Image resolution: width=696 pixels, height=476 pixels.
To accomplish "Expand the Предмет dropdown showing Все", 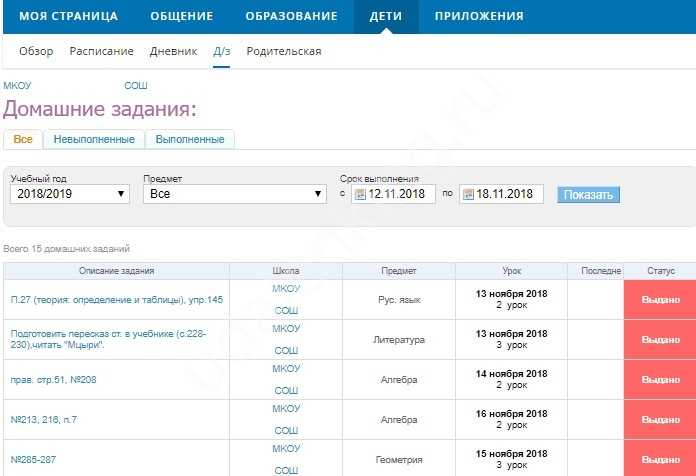I will 235,194.
